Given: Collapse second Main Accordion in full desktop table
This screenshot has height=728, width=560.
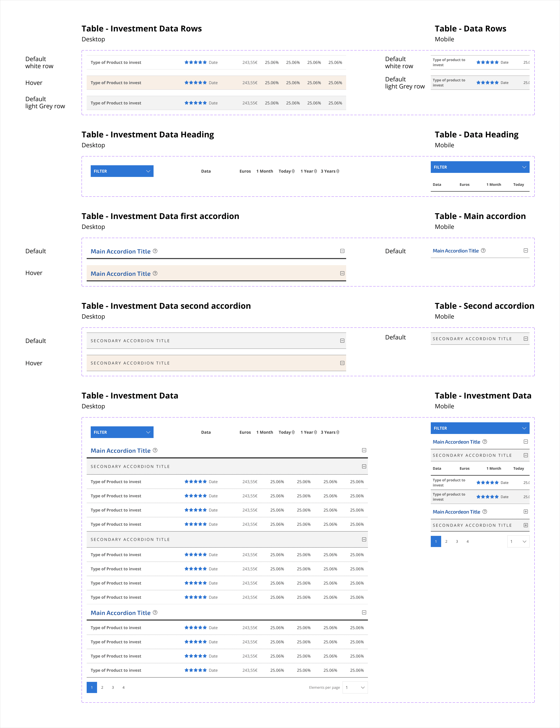Looking at the screenshot, I should [x=364, y=612].
